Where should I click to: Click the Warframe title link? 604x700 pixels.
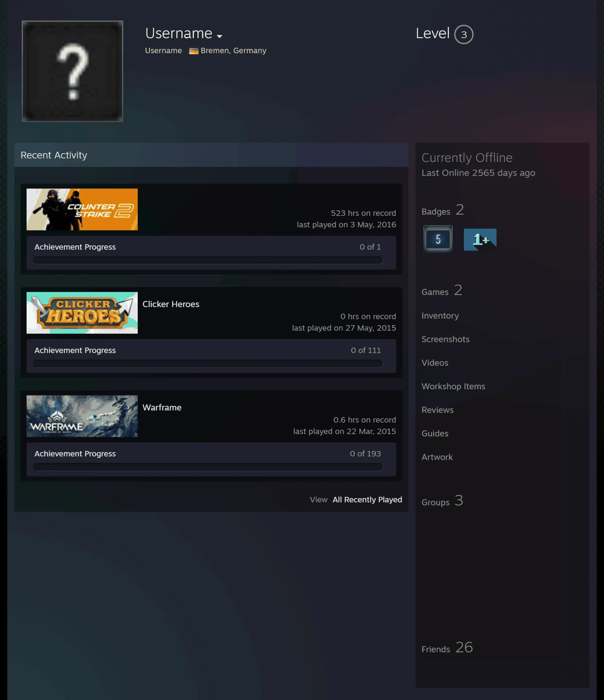(x=162, y=408)
